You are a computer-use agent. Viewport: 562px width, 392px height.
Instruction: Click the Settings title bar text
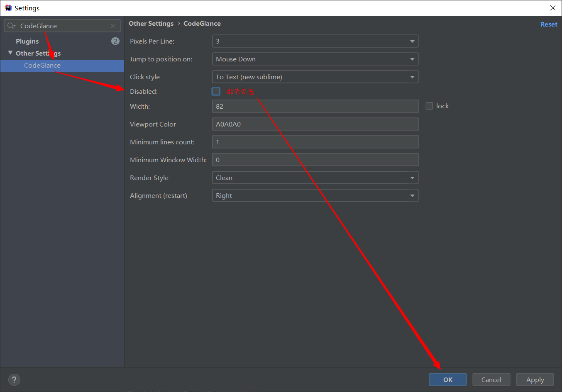click(27, 8)
